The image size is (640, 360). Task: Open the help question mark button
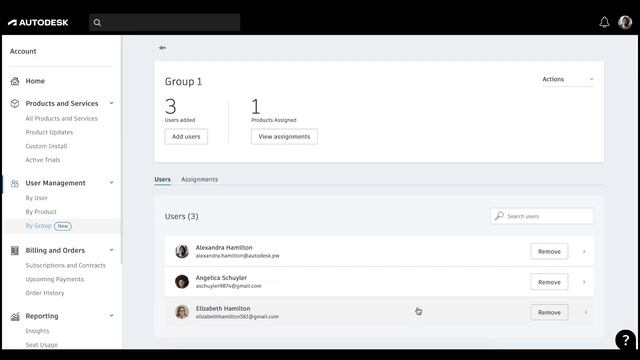[x=625, y=339]
